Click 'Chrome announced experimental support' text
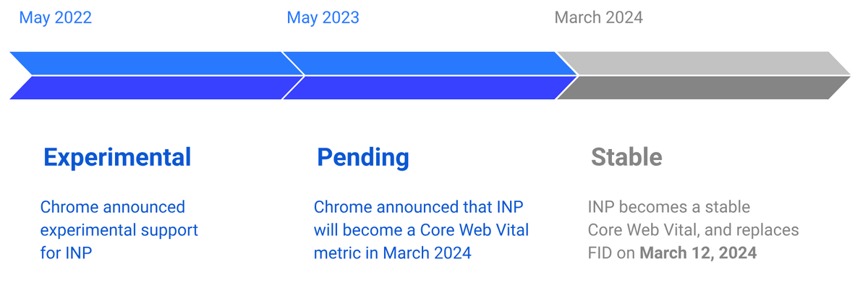 pyautogui.click(x=119, y=219)
